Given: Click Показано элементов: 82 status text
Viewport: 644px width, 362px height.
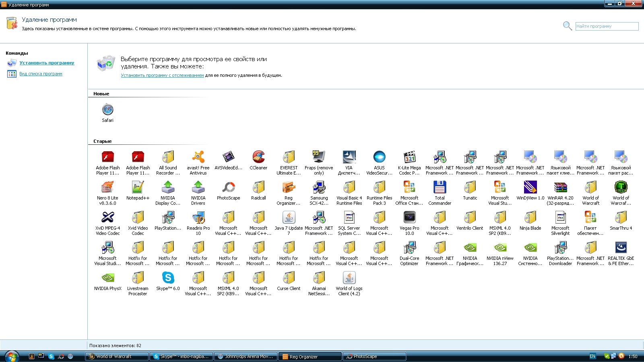Looking at the screenshot, I should [115, 346].
